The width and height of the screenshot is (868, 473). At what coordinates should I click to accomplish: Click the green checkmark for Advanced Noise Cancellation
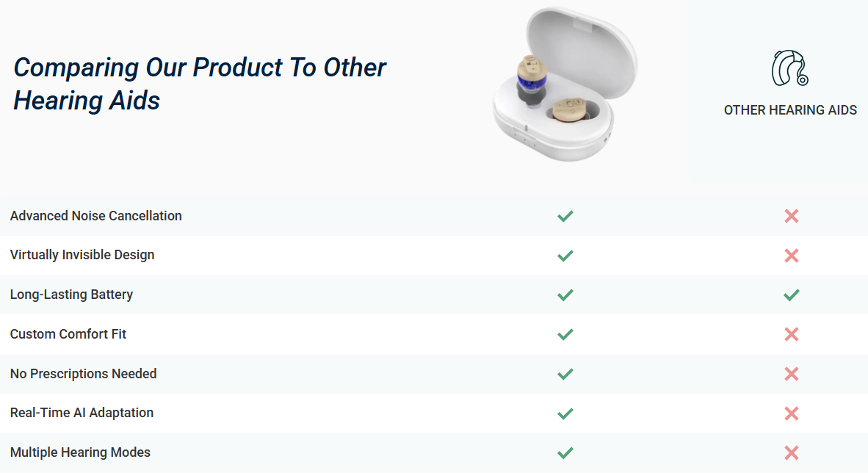pyautogui.click(x=565, y=216)
